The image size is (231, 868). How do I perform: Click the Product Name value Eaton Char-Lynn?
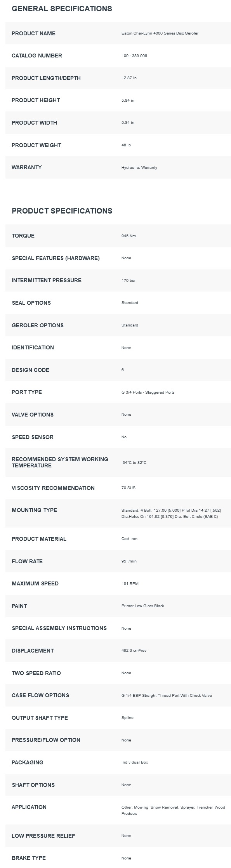[160, 33]
